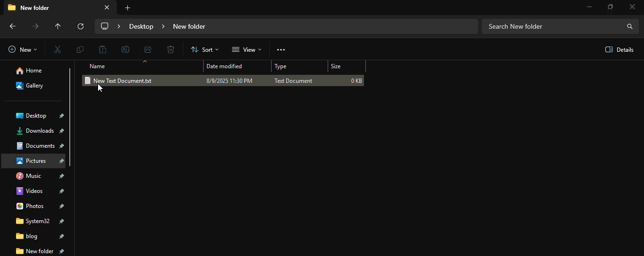Open the See more ellipsis menu
This screenshot has width=644, height=256.
click(281, 49)
